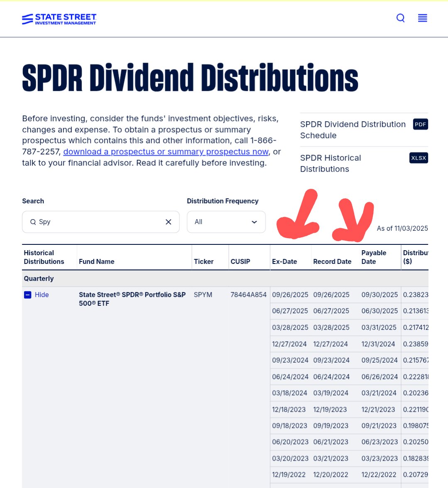Open State Street SPDR Portfolio S&P 500 ETF
Image resolution: width=448 pixels, height=488 pixels.
(x=132, y=299)
